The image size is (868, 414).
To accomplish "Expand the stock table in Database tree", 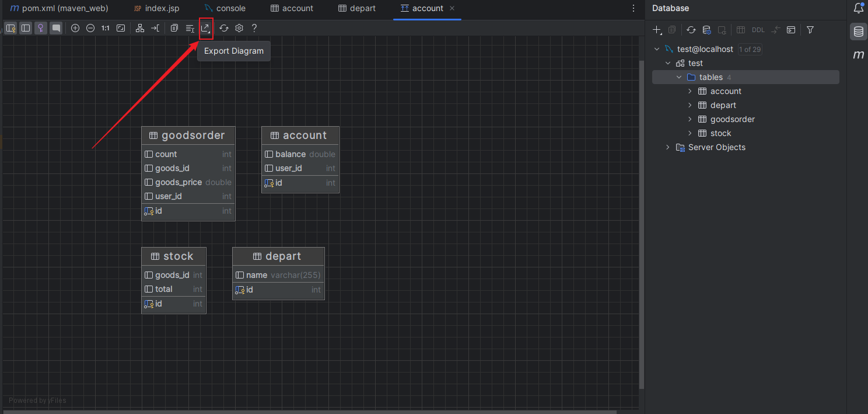I will tap(690, 133).
